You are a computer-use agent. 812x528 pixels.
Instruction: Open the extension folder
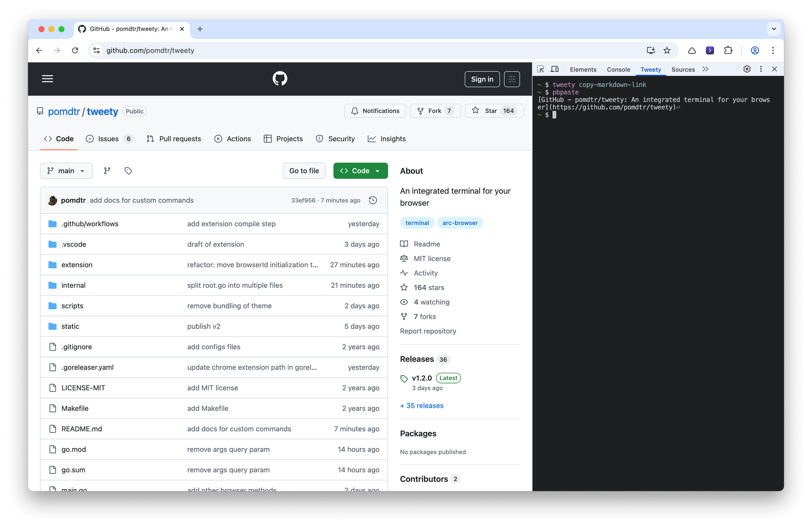(77, 265)
